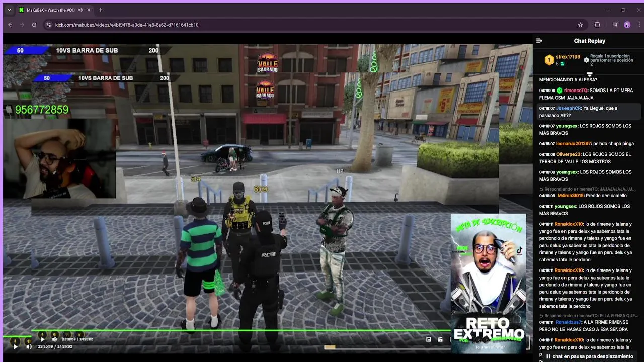Click Chat Replay heading

590,41
